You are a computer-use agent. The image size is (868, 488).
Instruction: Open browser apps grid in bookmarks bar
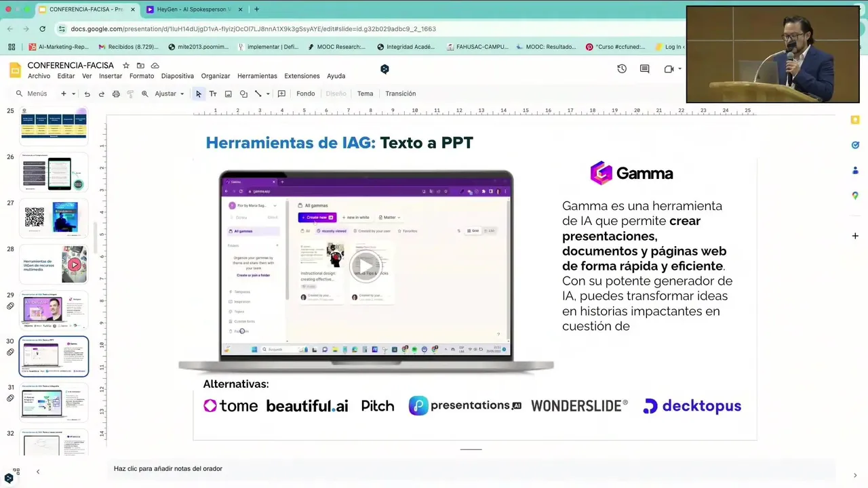12,47
